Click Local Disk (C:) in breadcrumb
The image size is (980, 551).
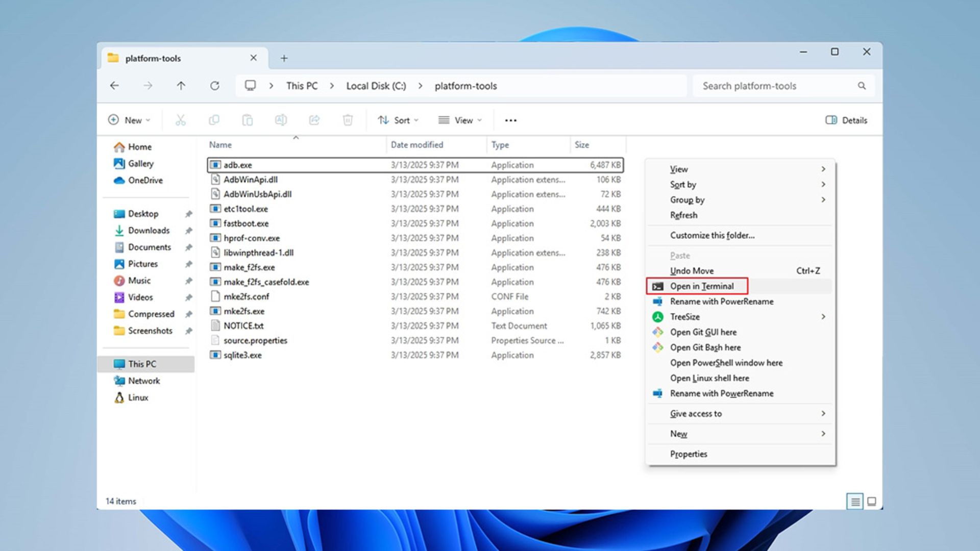tap(376, 86)
